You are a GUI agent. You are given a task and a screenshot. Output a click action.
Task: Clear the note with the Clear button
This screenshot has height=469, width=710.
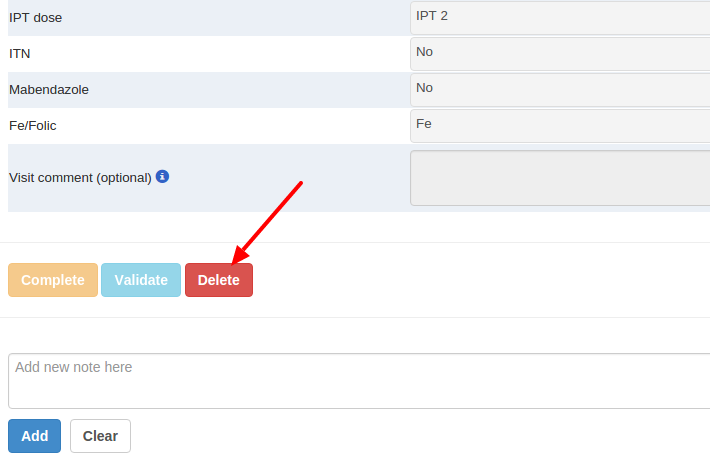(100, 436)
